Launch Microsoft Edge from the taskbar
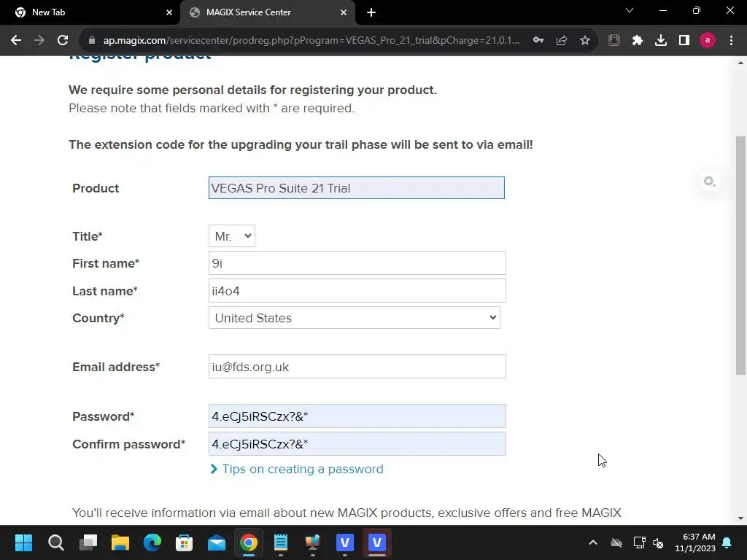 tap(152, 542)
